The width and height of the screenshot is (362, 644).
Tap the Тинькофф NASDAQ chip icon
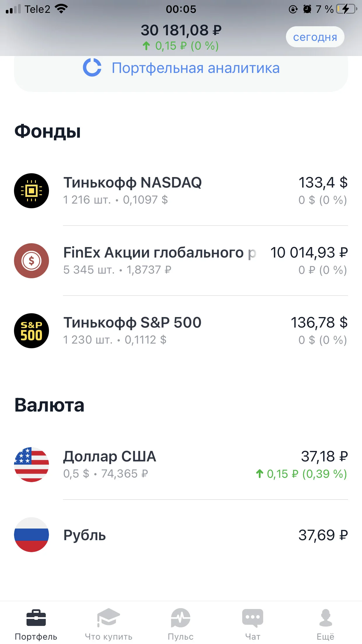tap(31, 191)
